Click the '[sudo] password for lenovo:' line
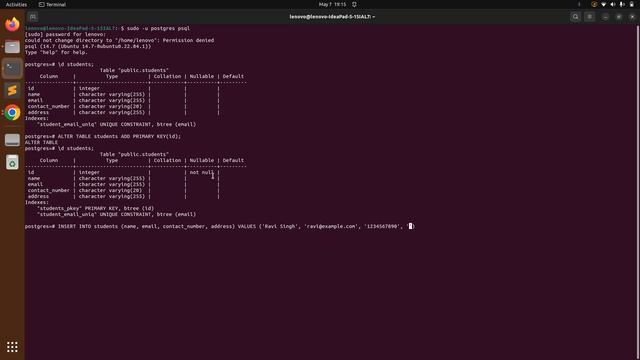The height and width of the screenshot is (360, 640). pos(65,34)
